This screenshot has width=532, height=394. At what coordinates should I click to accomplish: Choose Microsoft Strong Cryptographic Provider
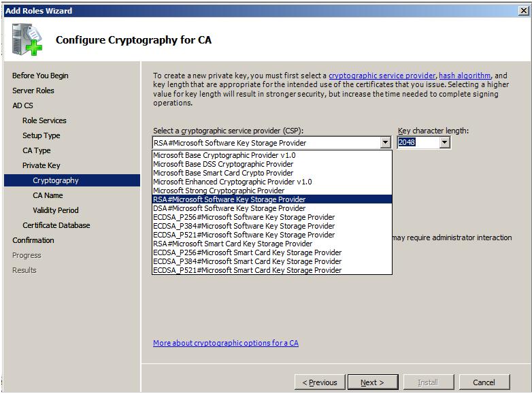272,191
